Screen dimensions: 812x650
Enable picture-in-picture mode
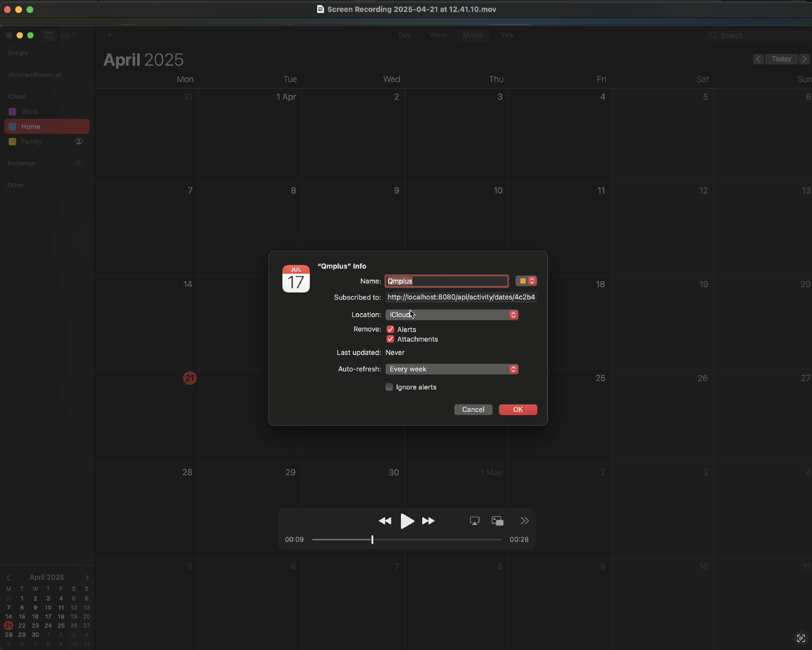click(x=497, y=521)
